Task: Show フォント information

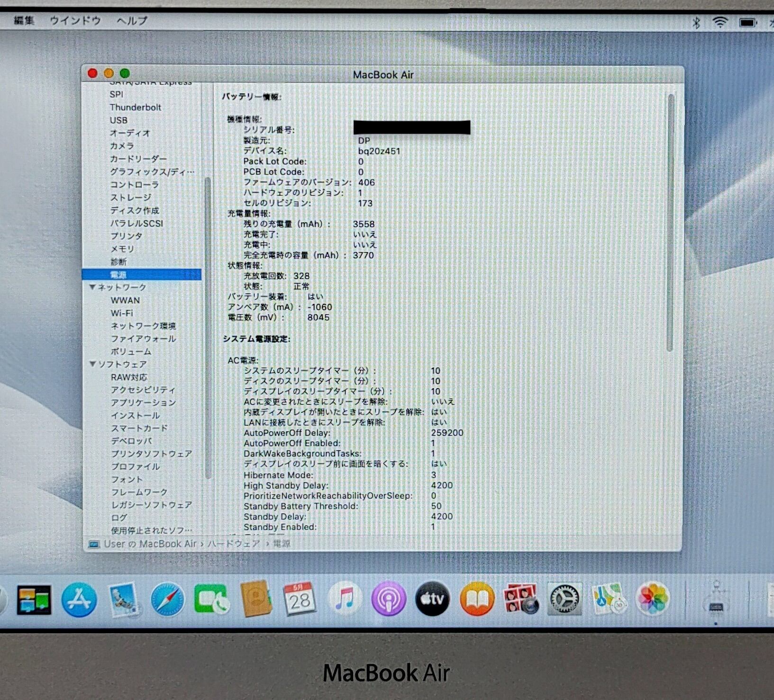Action: [x=127, y=479]
